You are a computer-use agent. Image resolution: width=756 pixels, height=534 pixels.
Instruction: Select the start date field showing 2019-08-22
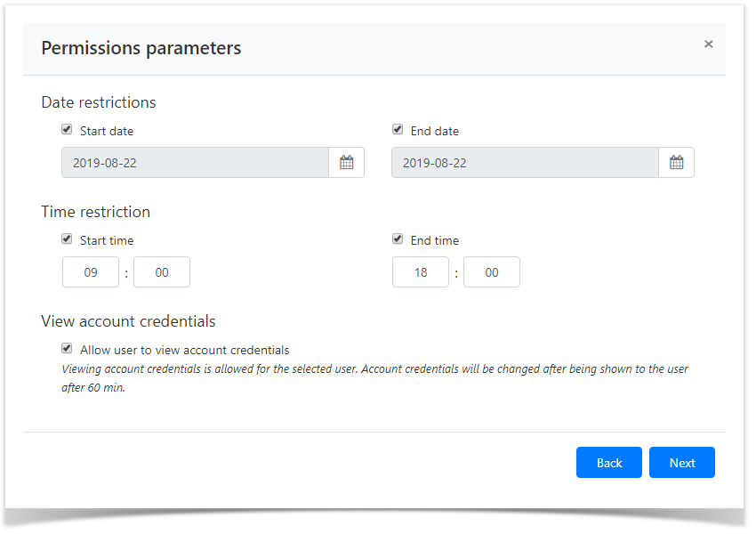pos(196,162)
